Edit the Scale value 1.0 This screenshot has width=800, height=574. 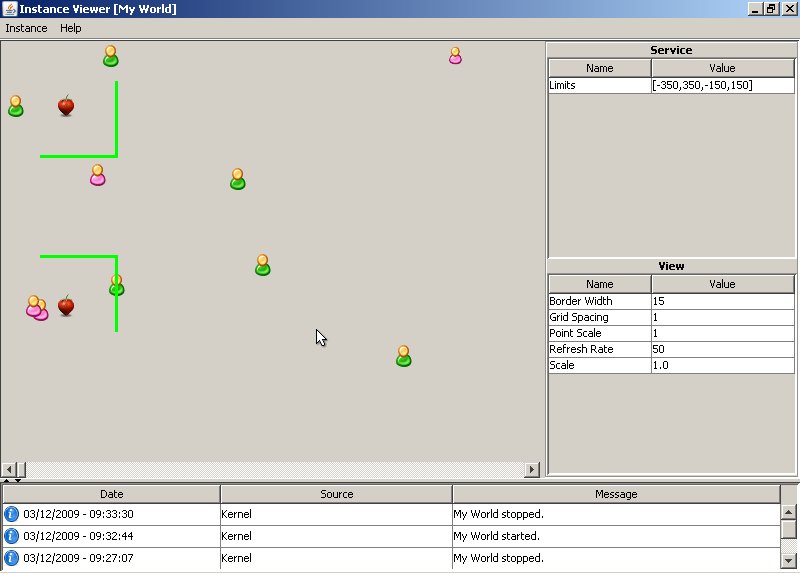(x=722, y=365)
